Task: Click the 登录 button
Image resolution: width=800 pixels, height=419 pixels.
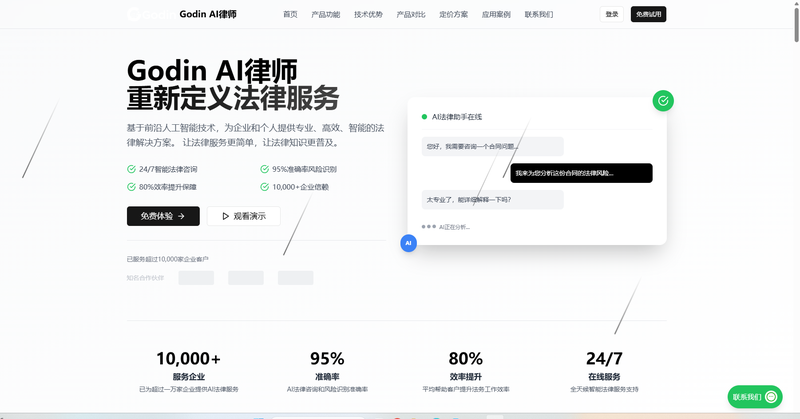Action: tap(612, 14)
